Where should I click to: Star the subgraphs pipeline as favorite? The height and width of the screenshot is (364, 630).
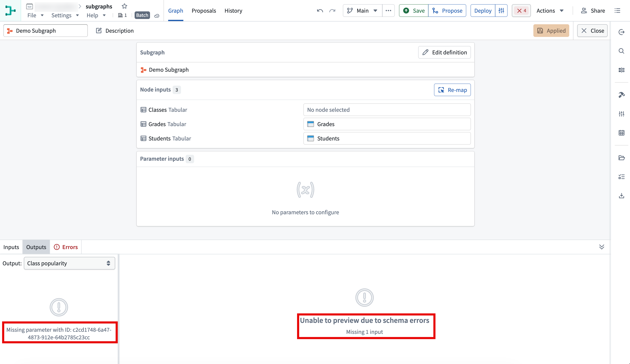pyautogui.click(x=124, y=6)
